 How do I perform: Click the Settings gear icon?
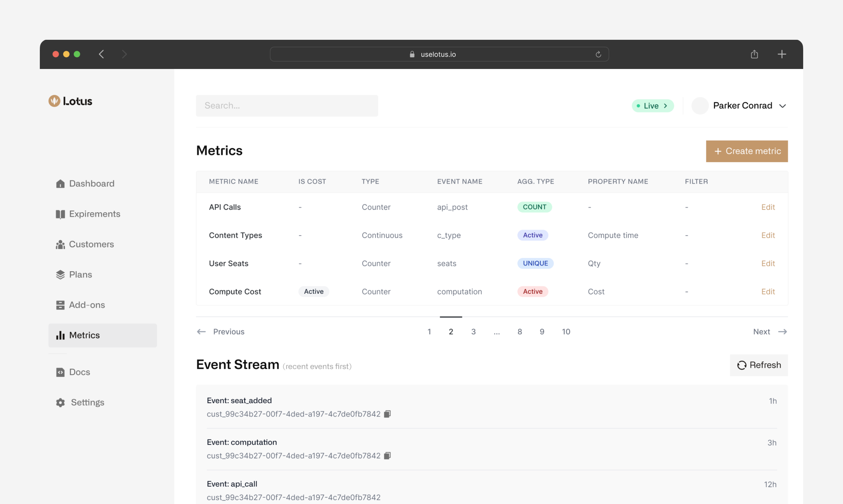60,403
